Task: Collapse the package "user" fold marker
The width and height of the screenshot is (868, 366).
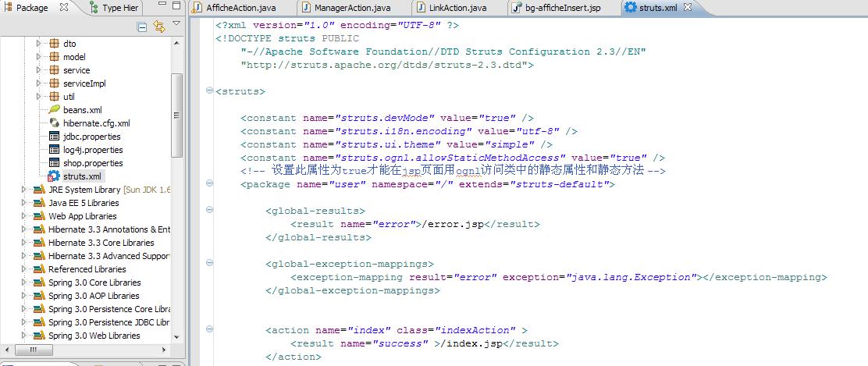Action: 209,183
